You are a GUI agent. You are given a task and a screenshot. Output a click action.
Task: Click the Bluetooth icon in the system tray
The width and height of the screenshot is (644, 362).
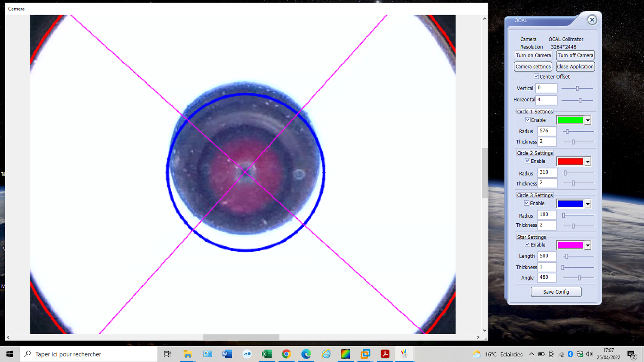(x=570, y=354)
